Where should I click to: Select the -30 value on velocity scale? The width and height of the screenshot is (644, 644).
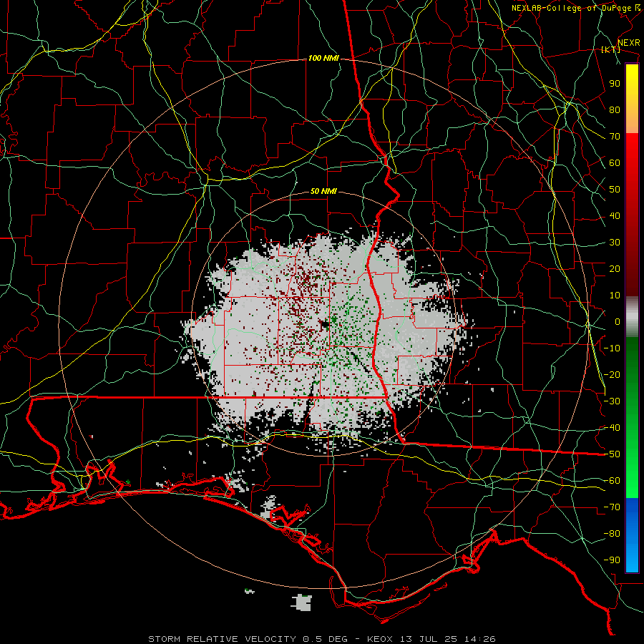(x=612, y=401)
